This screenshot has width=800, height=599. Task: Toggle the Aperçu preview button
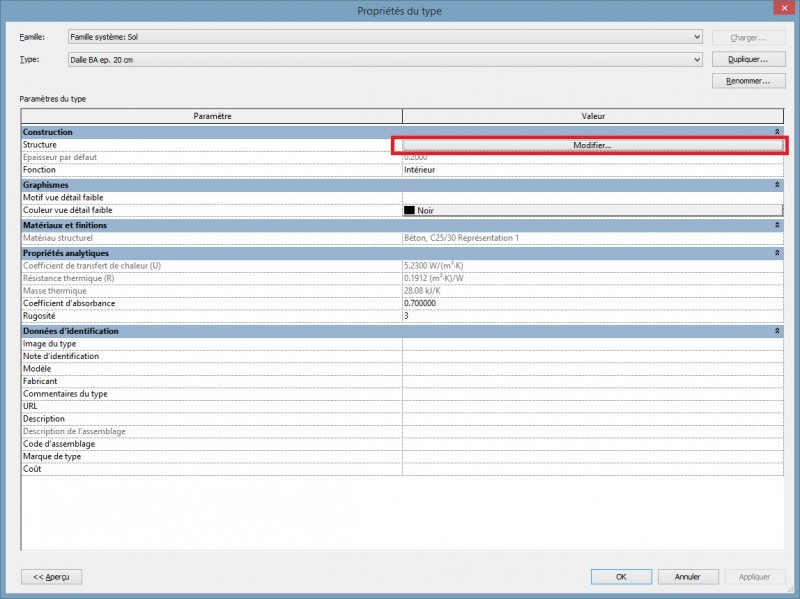coord(52,577)
